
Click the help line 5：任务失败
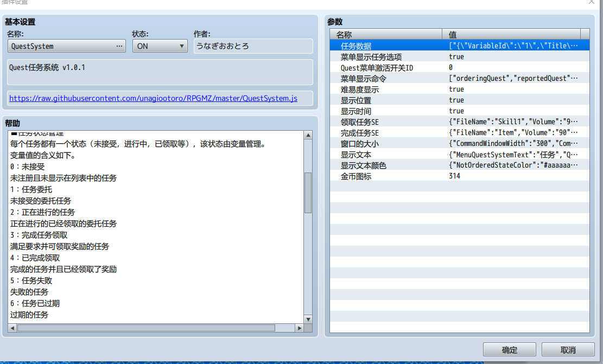[x=31, y=280]
